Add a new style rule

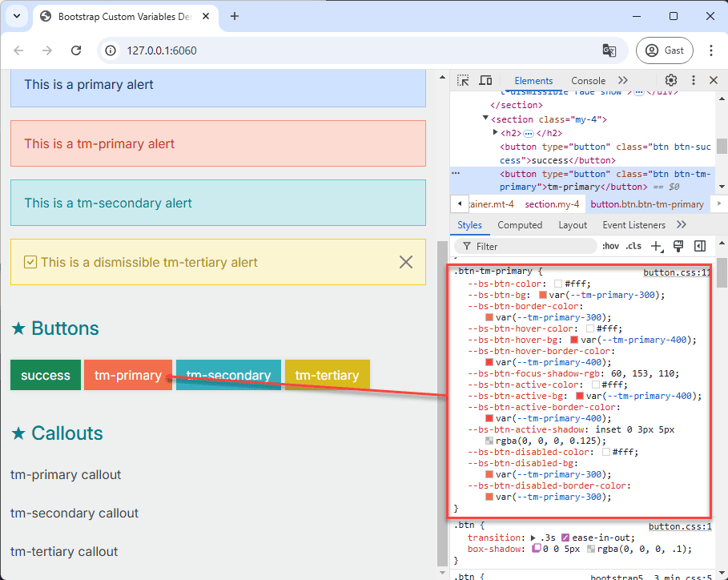[657, 246]
